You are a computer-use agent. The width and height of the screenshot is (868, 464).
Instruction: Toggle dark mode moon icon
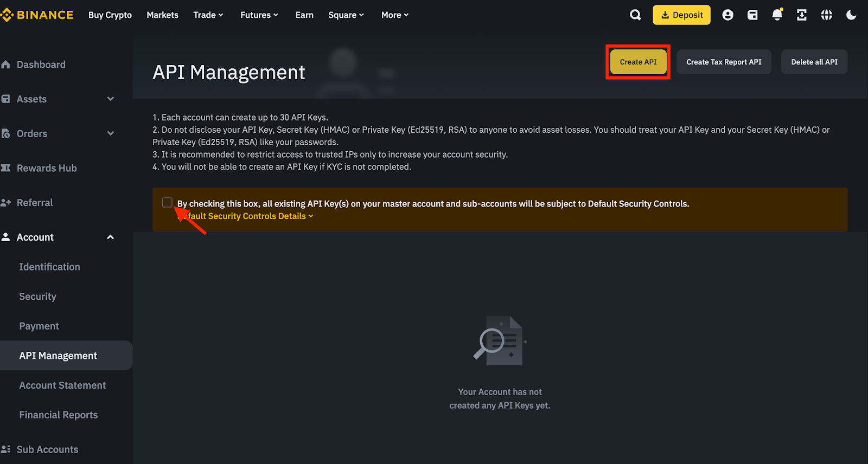point(851,15)
